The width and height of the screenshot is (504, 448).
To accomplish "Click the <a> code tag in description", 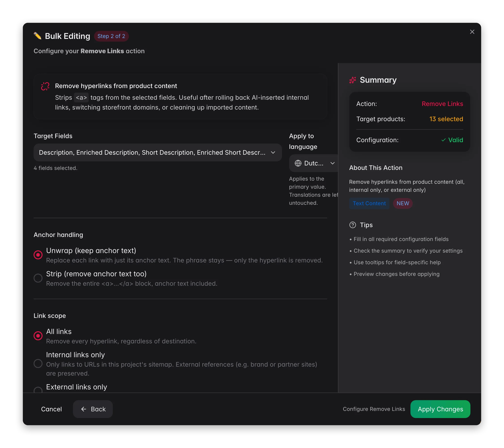I will (x=81, y=97).
